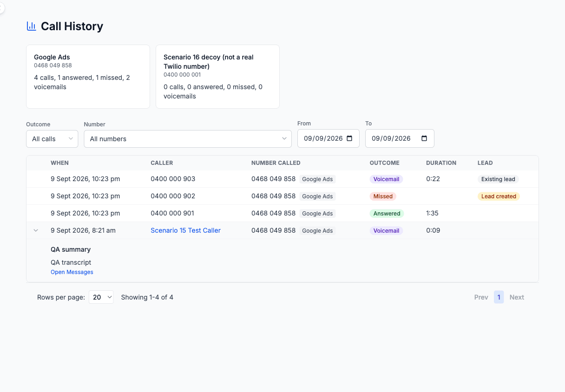Click the Missed outcome badge
This screenshot has width=565, height=392.
(383, 196)
